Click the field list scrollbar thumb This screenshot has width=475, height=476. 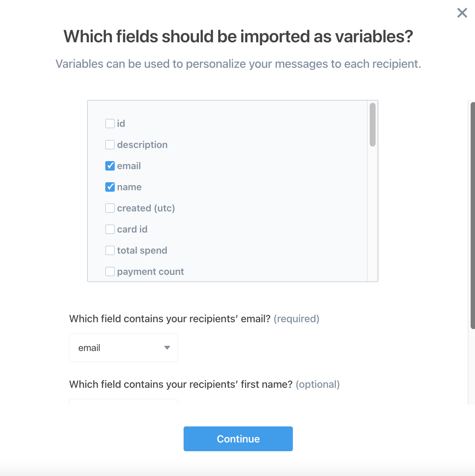tap(372, 125)
